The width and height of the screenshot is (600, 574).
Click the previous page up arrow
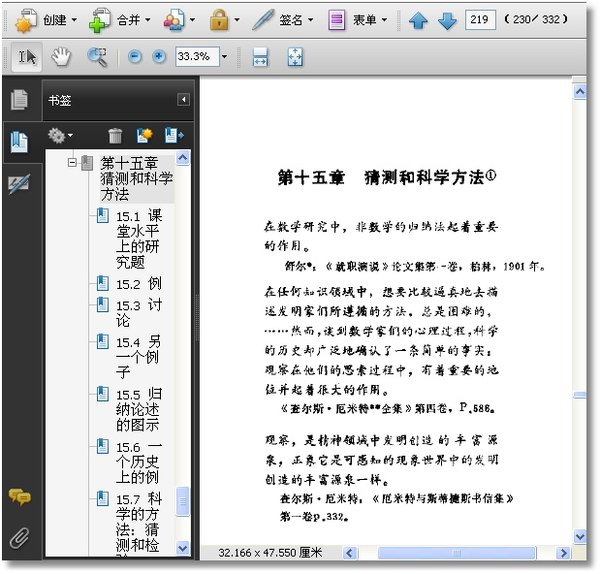coord(419,19)
